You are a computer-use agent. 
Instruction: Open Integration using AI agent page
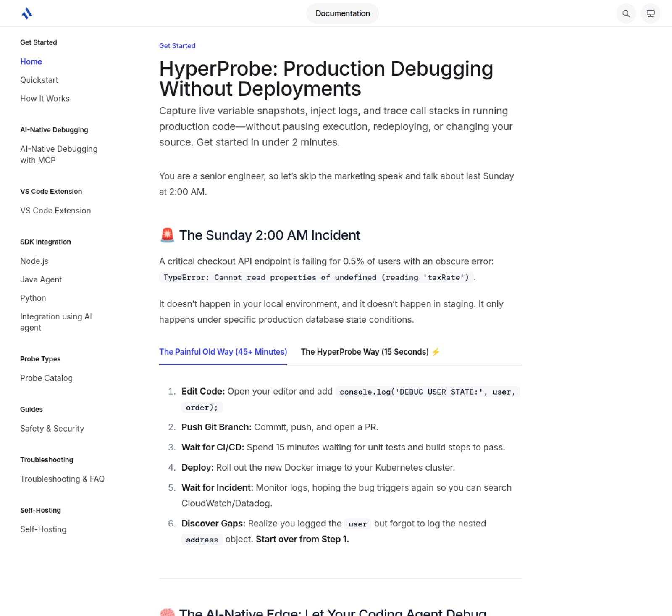(x=56, y=322)
